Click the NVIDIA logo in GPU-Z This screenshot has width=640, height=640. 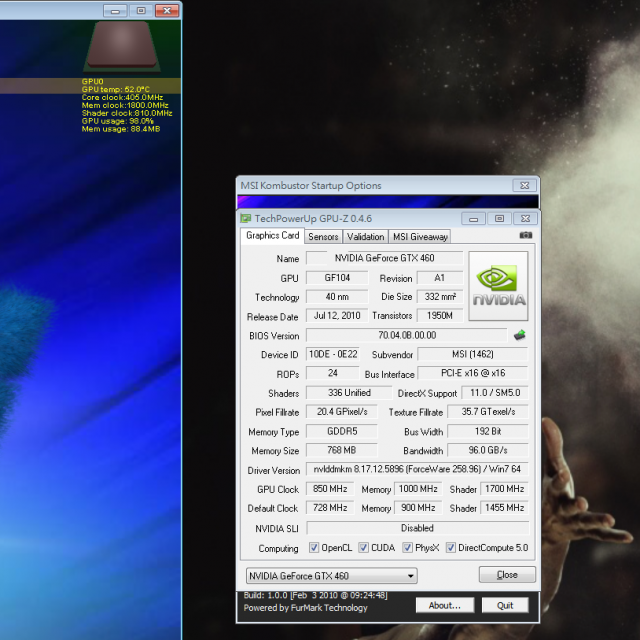click(498, 286)
